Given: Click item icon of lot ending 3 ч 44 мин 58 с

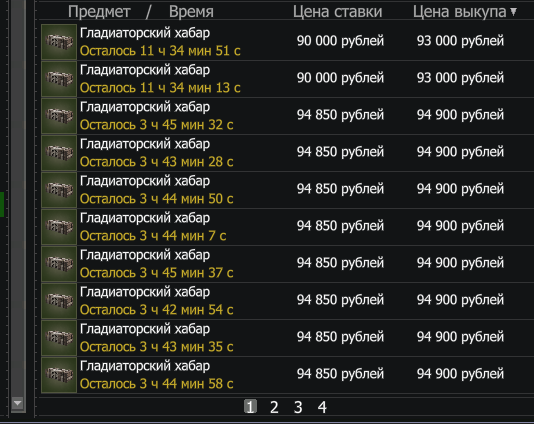Looking at the screenshot, I should [x=59, y=375].
